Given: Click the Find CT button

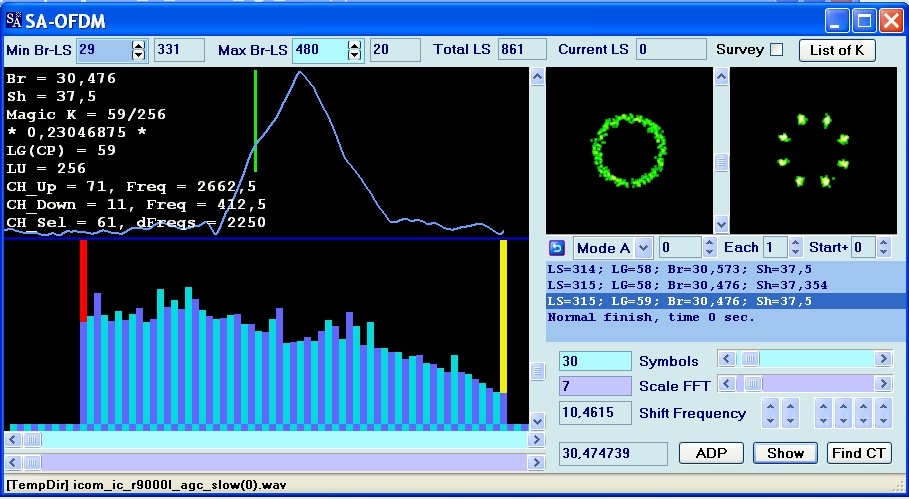Looking at the screenshot, I should click(x=859, y=453).
